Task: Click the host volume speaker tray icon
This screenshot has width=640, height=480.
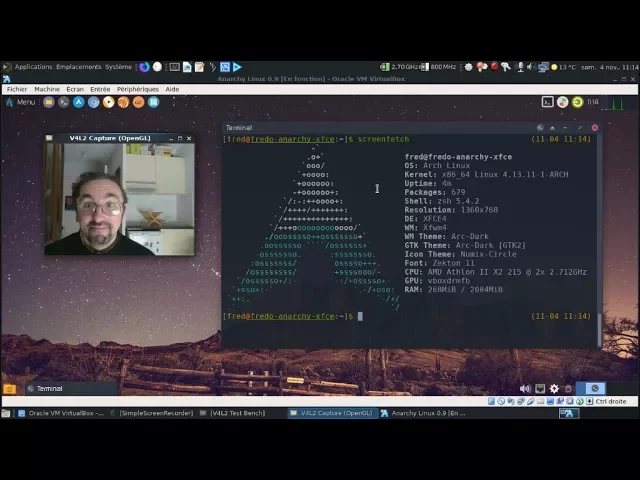Action: click(x=531, y=67)
